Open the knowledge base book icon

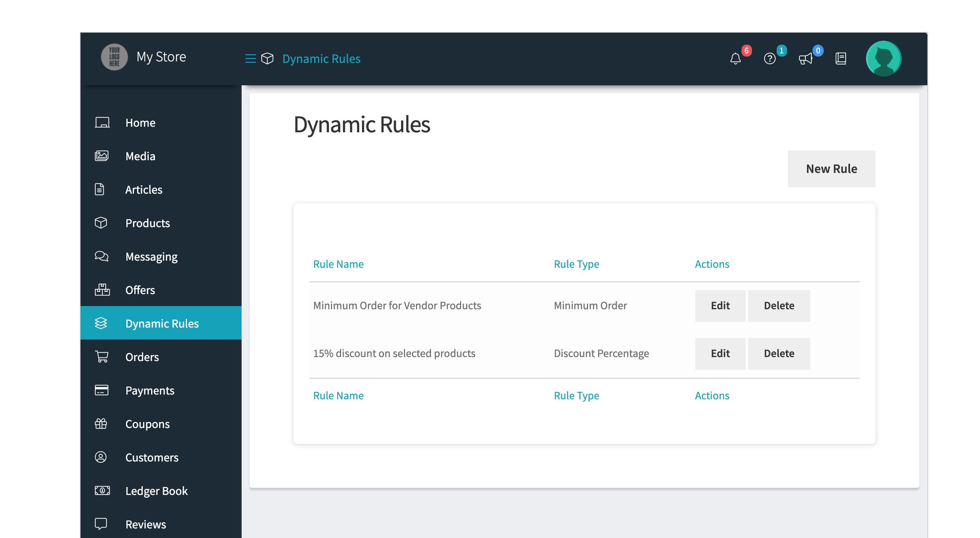[841, 59]
